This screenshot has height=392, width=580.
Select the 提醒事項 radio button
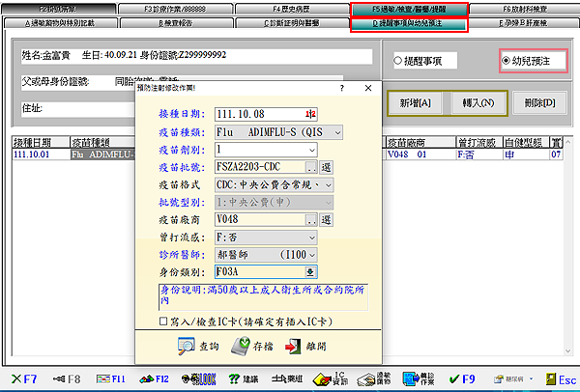397,61
